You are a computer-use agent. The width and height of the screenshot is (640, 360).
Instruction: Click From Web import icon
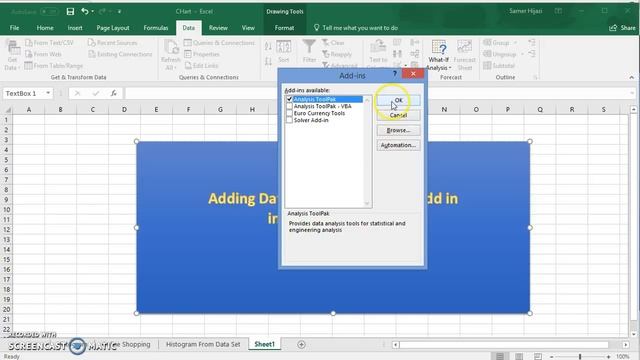[x=29, y=54]
